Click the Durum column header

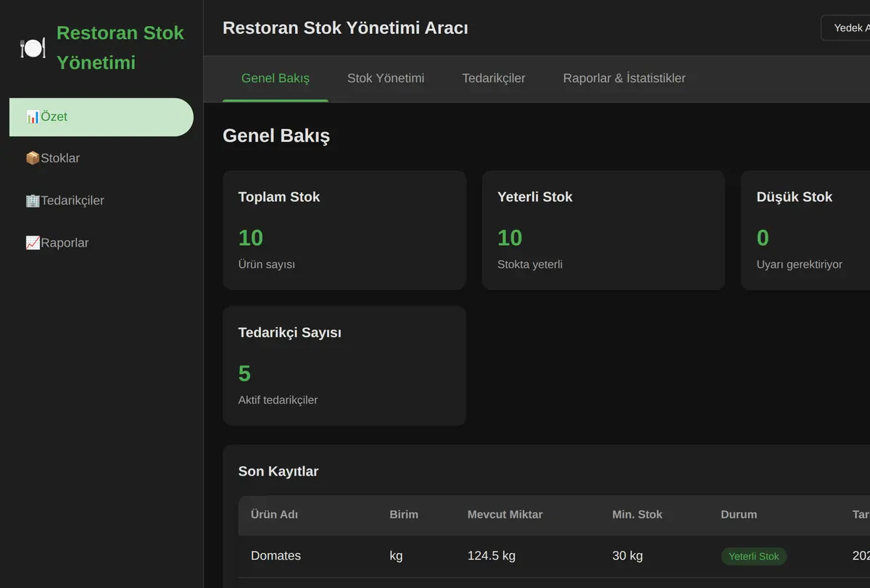(739, 515)
